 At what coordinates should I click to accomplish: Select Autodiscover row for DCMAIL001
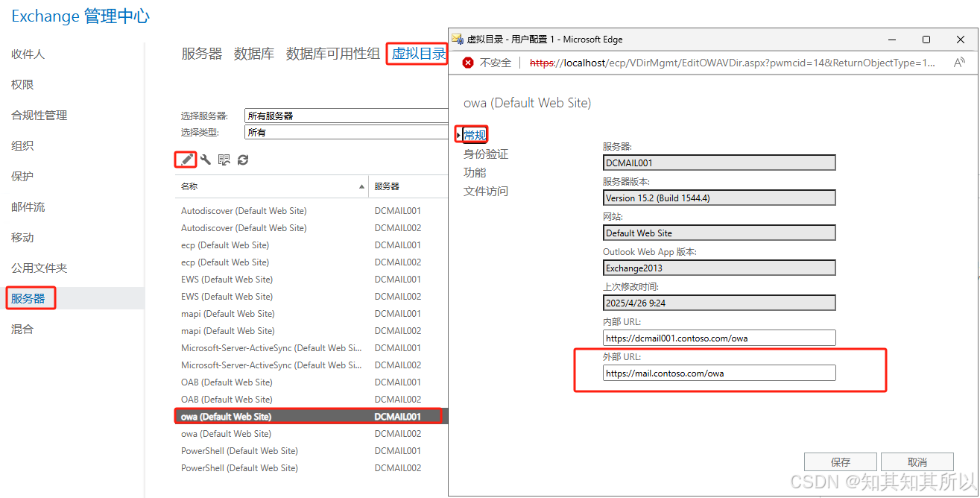[x=312, y=211]
